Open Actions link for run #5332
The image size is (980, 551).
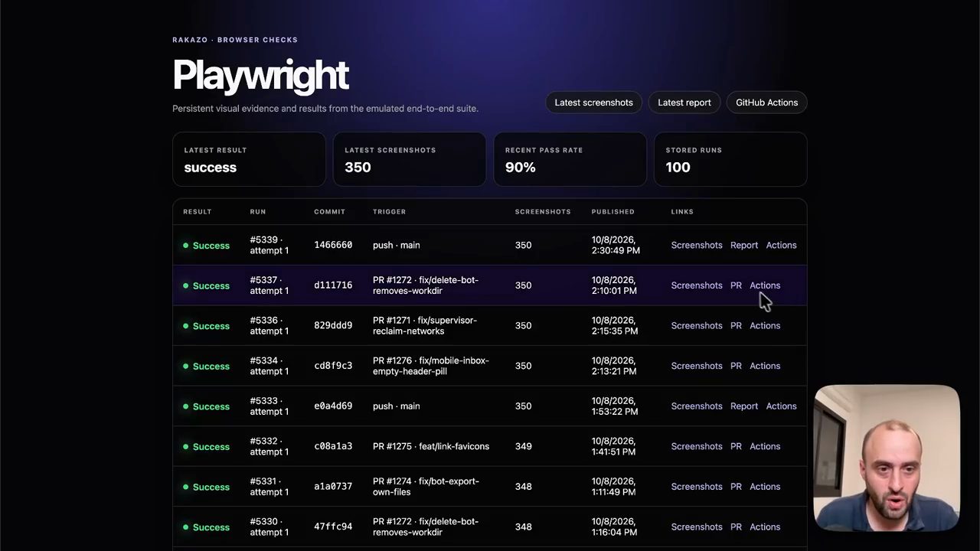tap(765, 446)
